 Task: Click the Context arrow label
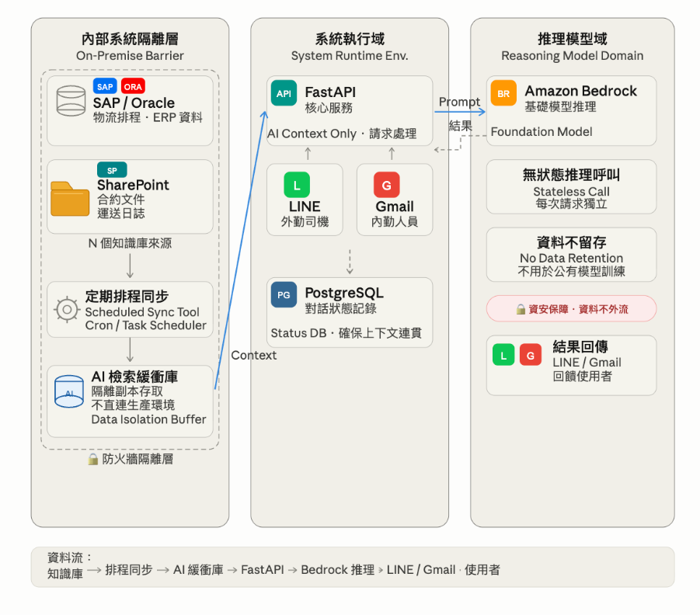coord(253,355)
